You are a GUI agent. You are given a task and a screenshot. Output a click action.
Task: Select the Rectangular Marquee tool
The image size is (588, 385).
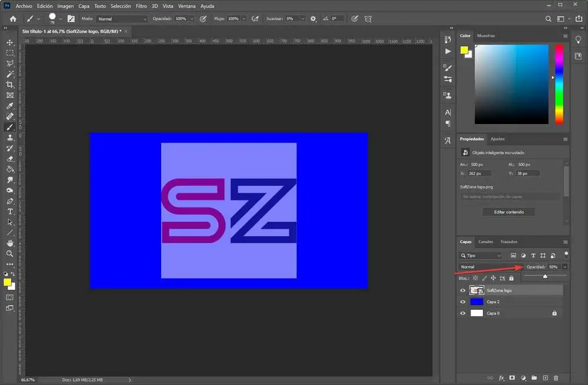click(x=10, y=53)
